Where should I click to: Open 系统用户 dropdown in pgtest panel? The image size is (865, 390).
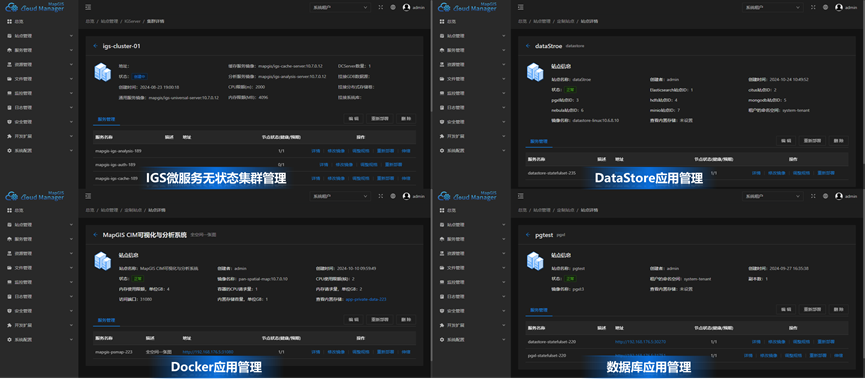pyautogui.click(x=772, y=196)
